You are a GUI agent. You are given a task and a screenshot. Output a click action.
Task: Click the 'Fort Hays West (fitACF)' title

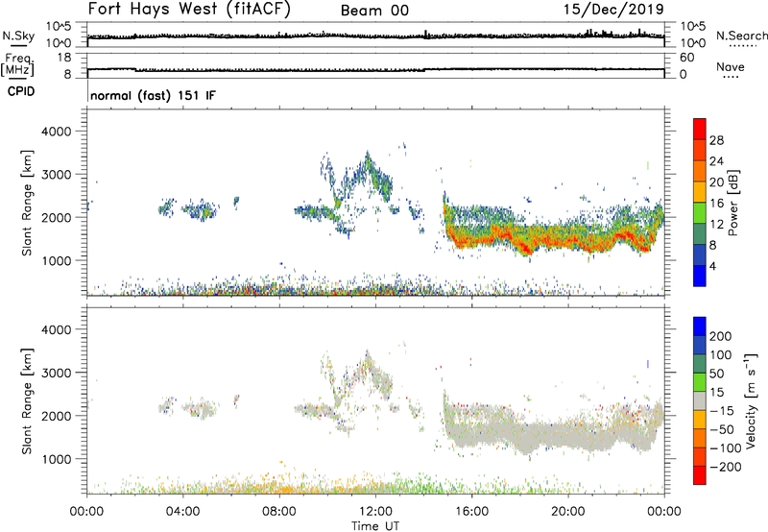click(x=189, y=10)
